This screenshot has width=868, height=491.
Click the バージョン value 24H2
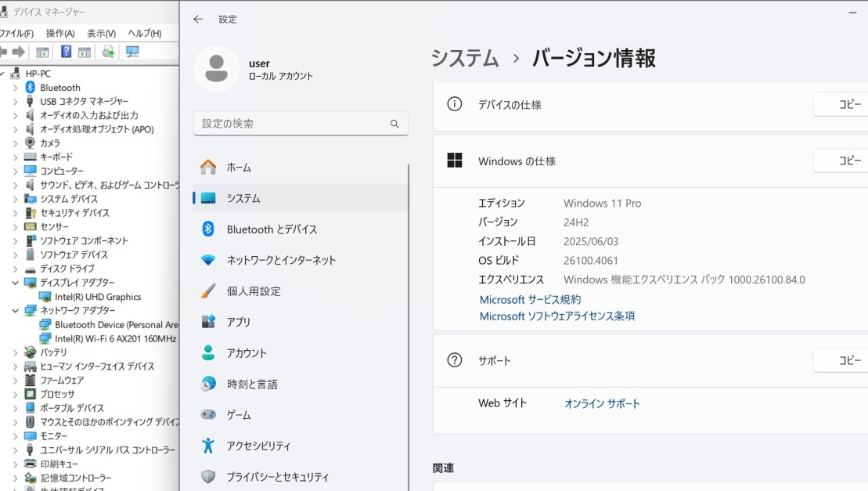(576, 222)
